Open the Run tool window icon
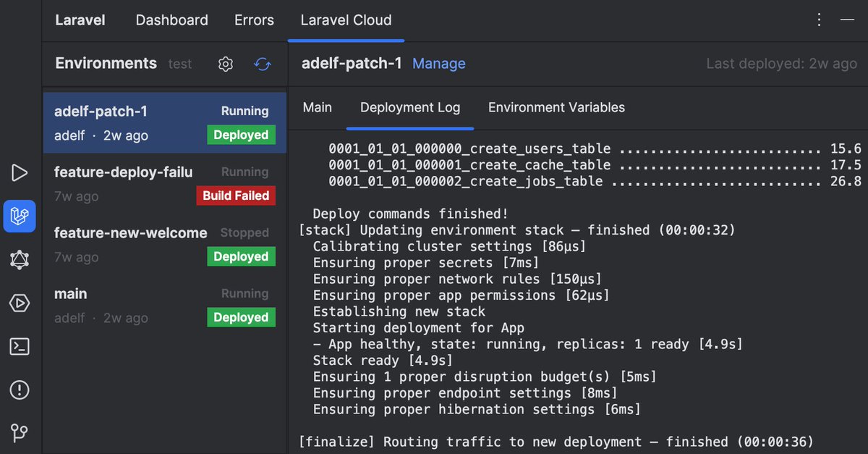This screenshot has width=868, height=454. click(20, 172)
